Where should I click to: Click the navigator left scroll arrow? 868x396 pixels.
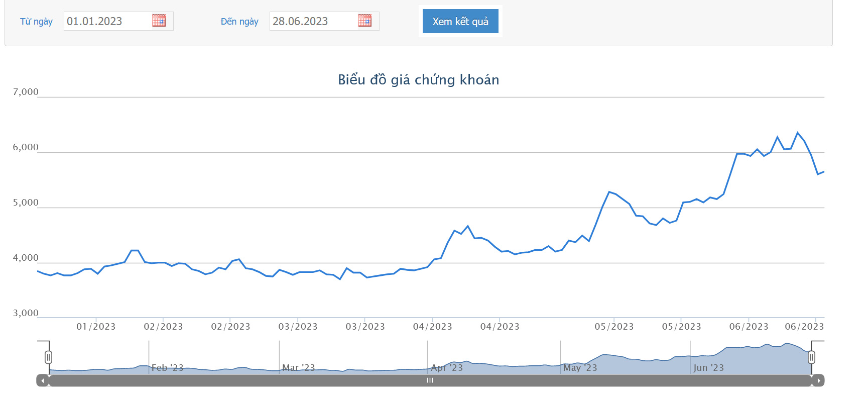43,380
